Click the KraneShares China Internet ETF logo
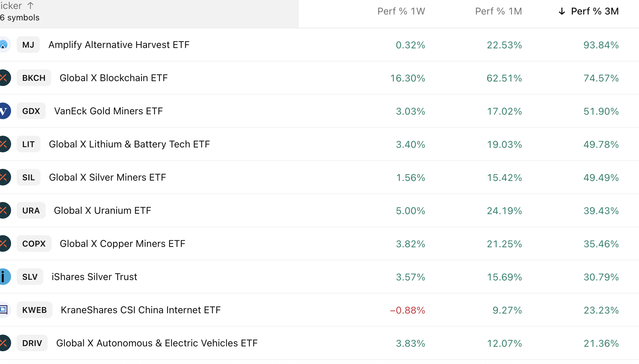The image size is (639, 364). [5, 310]
